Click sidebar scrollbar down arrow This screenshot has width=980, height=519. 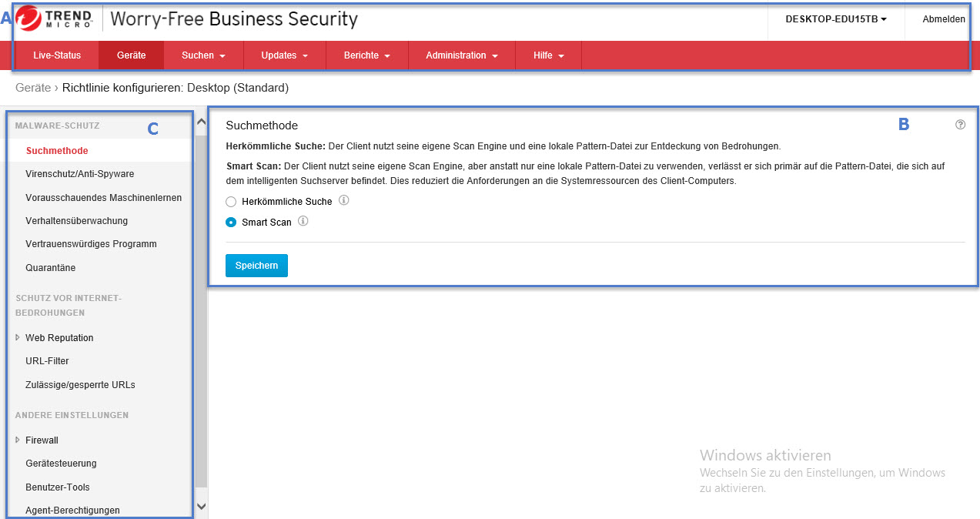[202, 506]
